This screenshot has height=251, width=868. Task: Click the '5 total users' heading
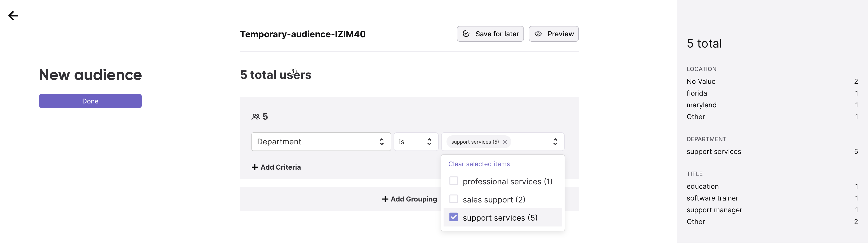276,75
